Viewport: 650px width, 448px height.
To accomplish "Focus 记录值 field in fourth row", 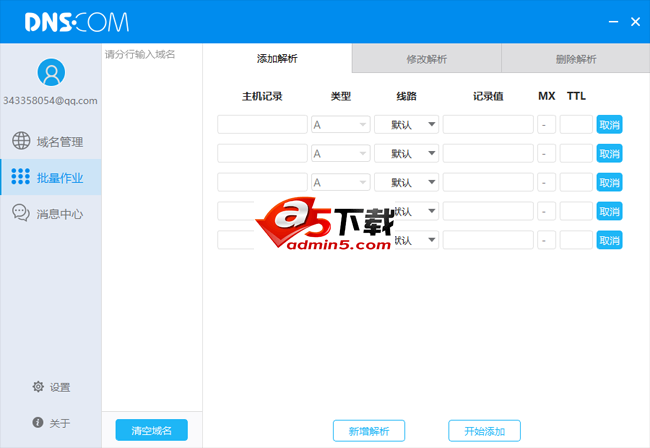I will tap(488, 211).
